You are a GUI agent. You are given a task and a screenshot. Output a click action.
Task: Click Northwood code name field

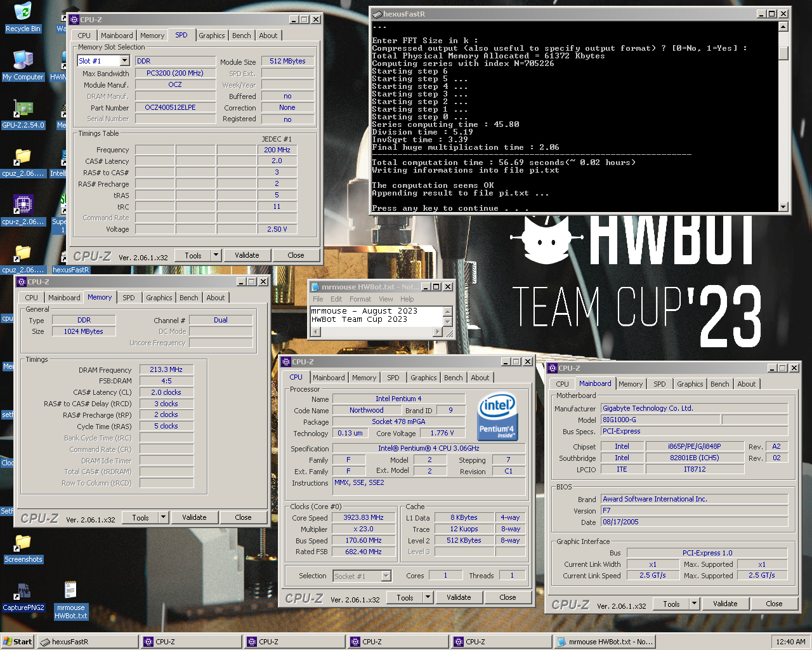[x=367, y=410]
